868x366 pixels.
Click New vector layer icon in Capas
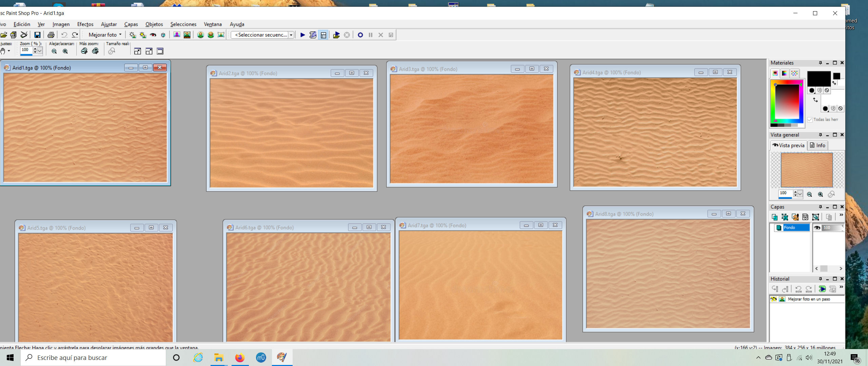pos(785,217)
